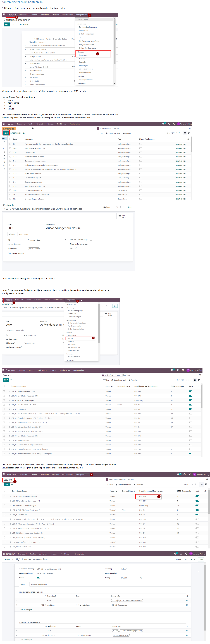Tick the checkbox for account 0100 Konzessionen
The width and height of the screenshot is (210, 644).
coord(10,153)
